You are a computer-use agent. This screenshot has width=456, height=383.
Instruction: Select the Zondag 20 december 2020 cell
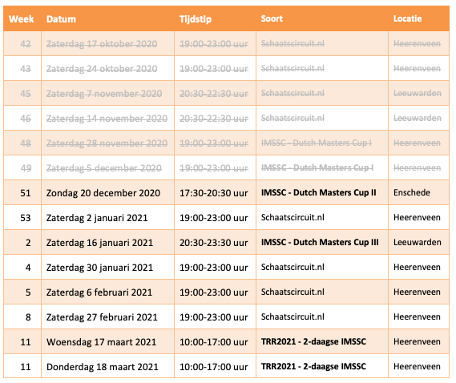point(103,193)
